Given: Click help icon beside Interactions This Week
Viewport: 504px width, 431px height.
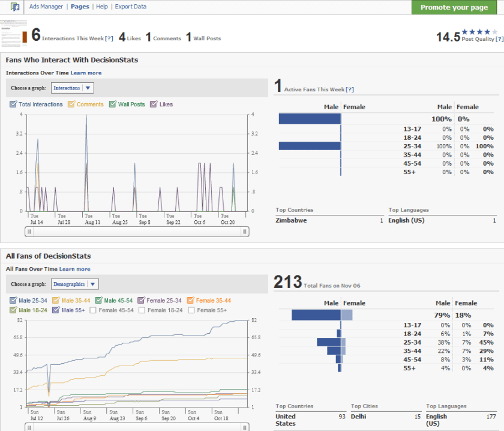Looking at the screenshot, I should click(x=109, y=38).
